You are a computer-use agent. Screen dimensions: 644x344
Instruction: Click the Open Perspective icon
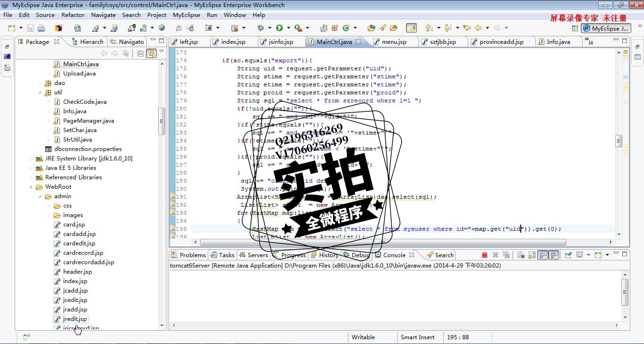pyautogui.click(x=575, y=28)
